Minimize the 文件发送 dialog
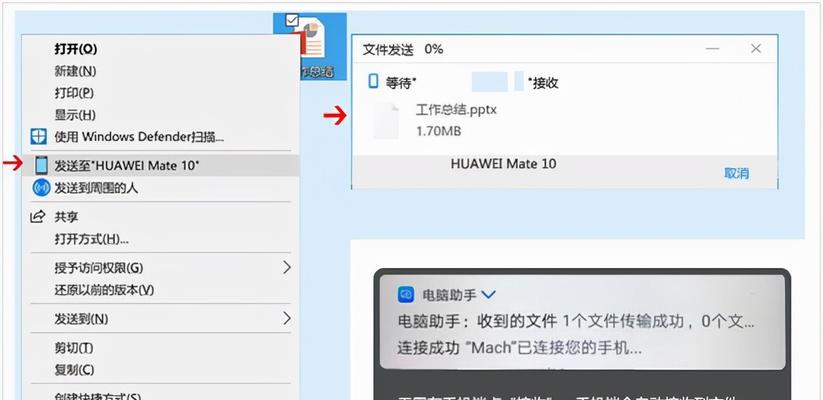823x400 pixels. click(712, 49)
